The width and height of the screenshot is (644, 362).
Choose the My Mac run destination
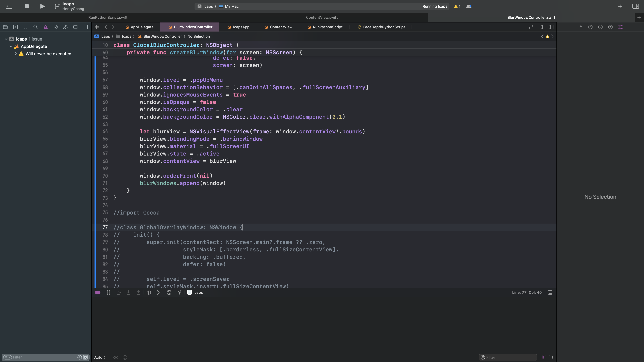(x=229, y=7)
